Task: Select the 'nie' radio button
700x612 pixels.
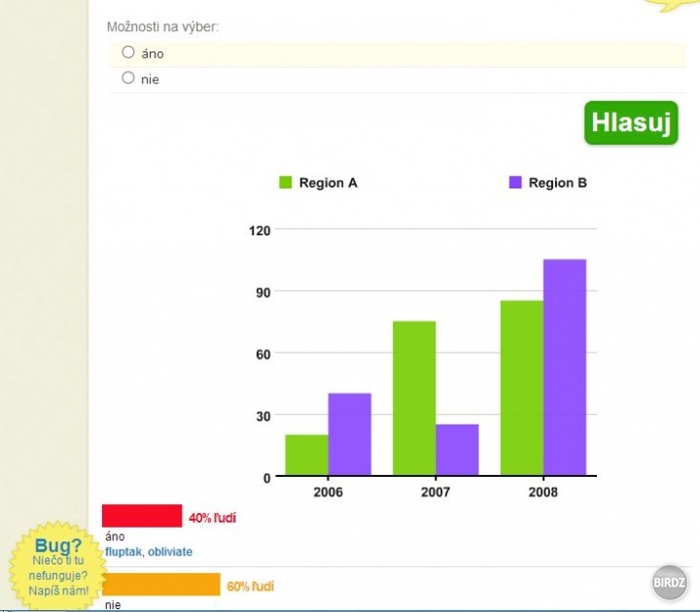Action: pos(128,78)
